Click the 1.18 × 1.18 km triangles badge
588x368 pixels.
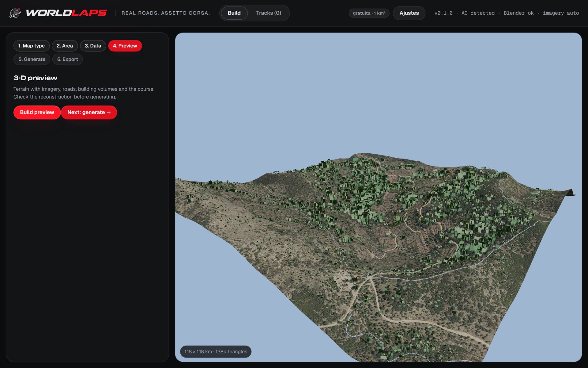216,351
